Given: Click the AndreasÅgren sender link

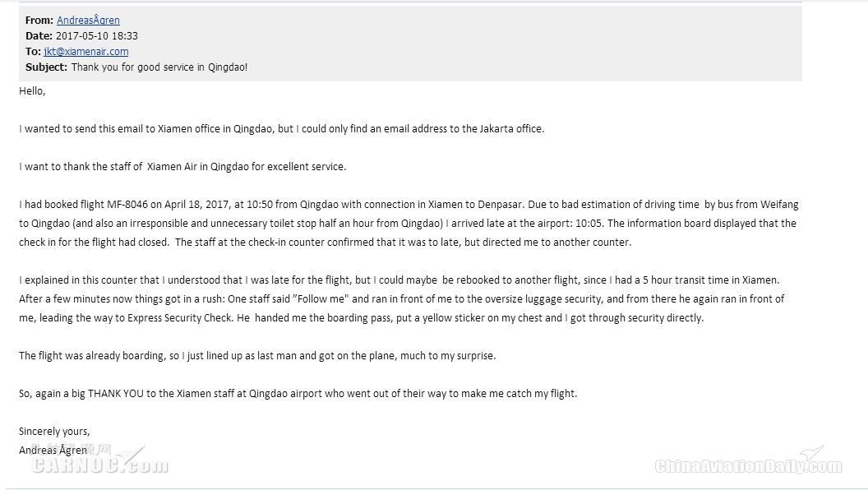Looking at the screenshot, I should pyautogui.click(x=88, y=21).
